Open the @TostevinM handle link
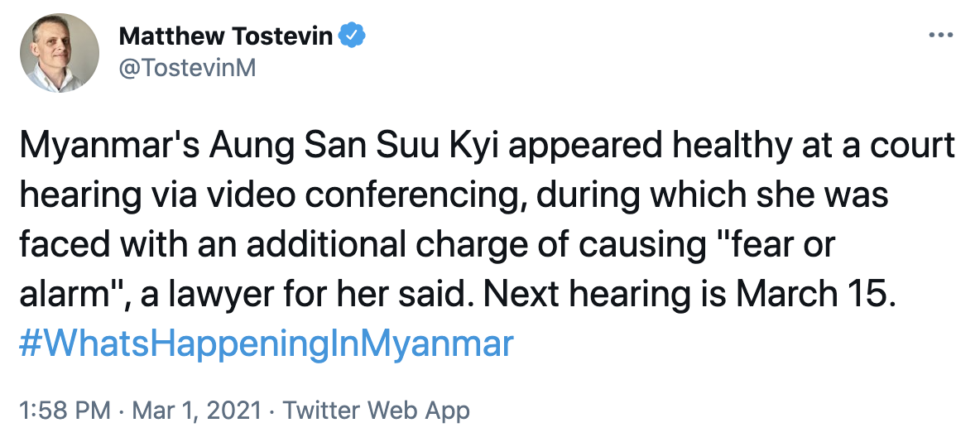 (187, 68)
